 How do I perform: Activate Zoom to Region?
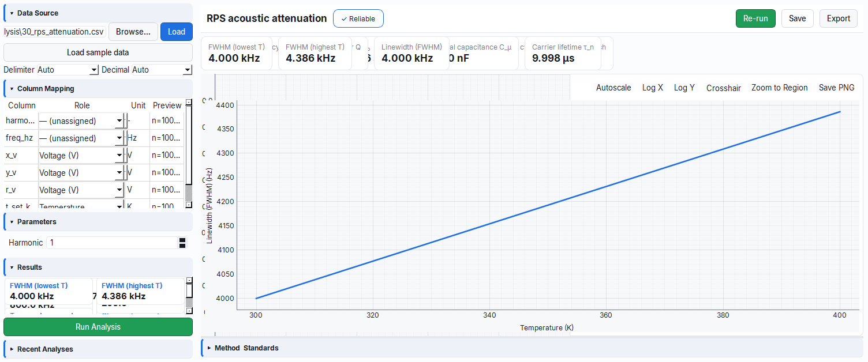(x=780, y=88)
